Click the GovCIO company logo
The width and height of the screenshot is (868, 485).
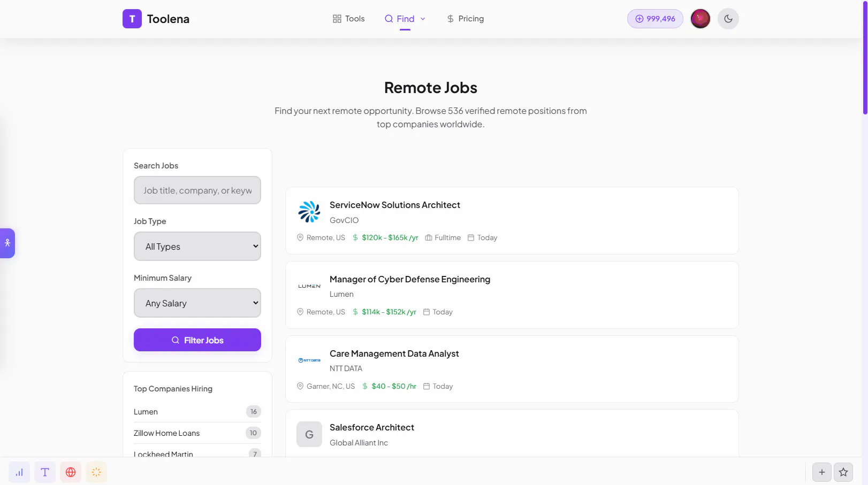click(x=309, y=212)
